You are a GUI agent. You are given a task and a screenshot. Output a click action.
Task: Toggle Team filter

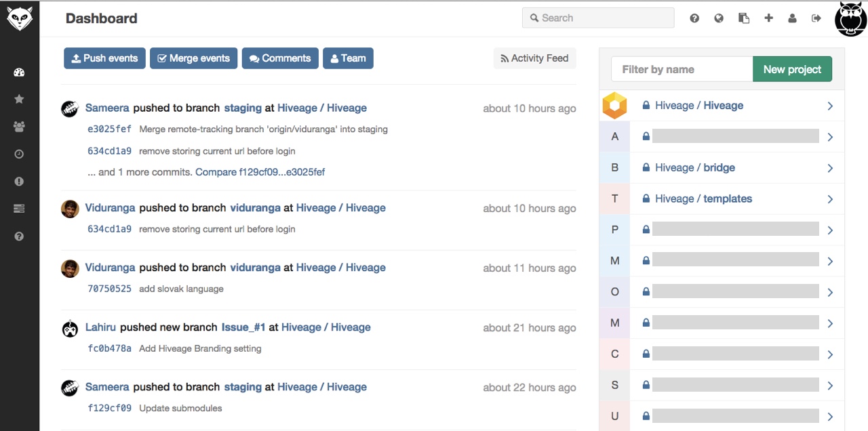coord(348,58)
